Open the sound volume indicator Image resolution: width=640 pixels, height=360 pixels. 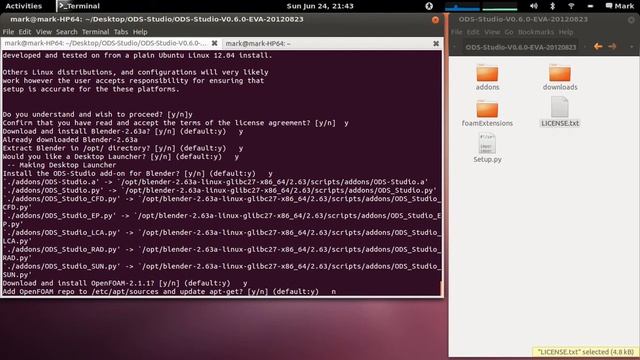click(x=533, y=6)
